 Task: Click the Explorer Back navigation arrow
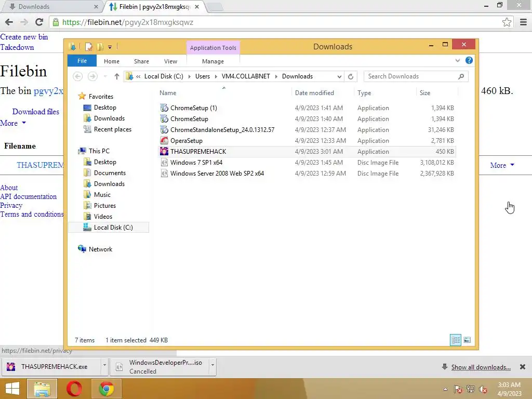coord(78,76)
